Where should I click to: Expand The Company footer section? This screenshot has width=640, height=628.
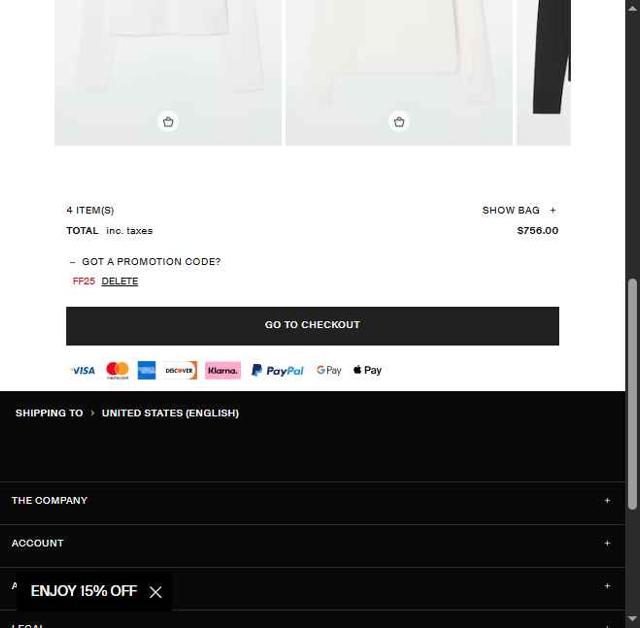tap(312, 501)
